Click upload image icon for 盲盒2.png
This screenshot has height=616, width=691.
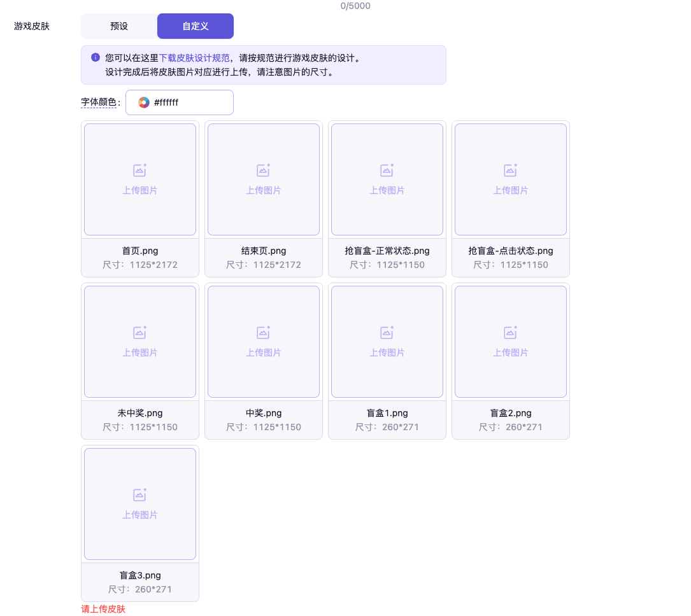[x=510, y=333]
